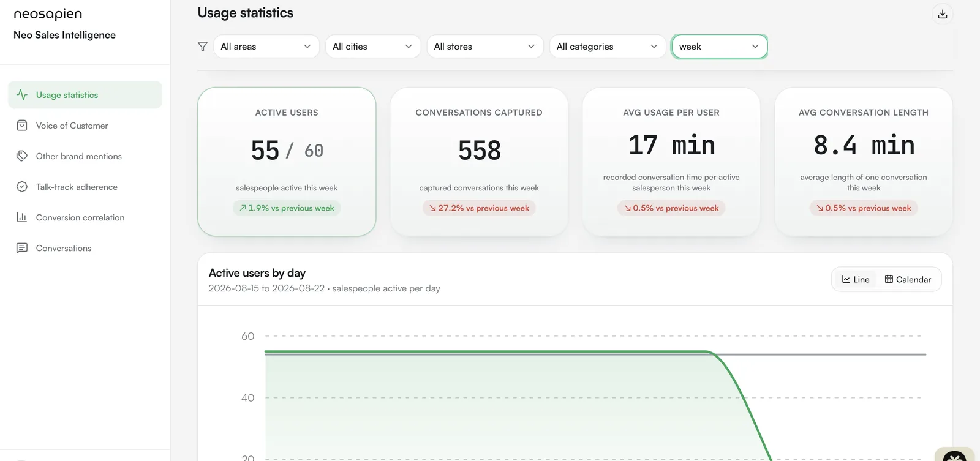Click the 60 axis label on chart
The height and width of the screenshot is (461, 980).
pos(247,336)
